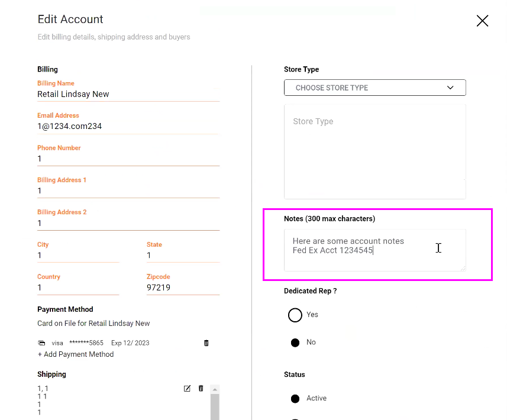Image resolution: width=507 pixels, height=420 pixels.
Task: Close the Edit Account dialog
Action: click(x=482, y=21)
